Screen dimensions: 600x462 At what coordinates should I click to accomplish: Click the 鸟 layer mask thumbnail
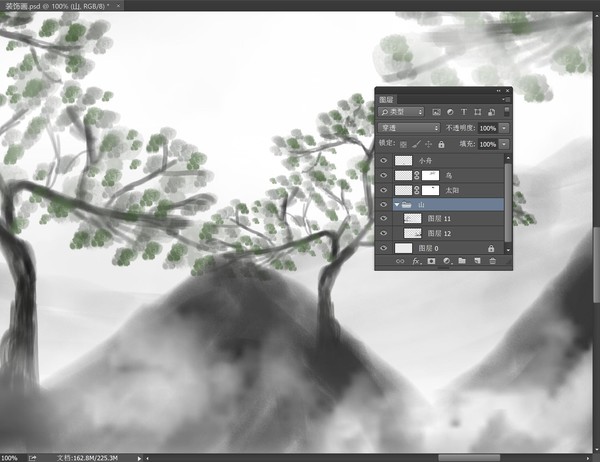pyautogui.click(x=430, y=176)
